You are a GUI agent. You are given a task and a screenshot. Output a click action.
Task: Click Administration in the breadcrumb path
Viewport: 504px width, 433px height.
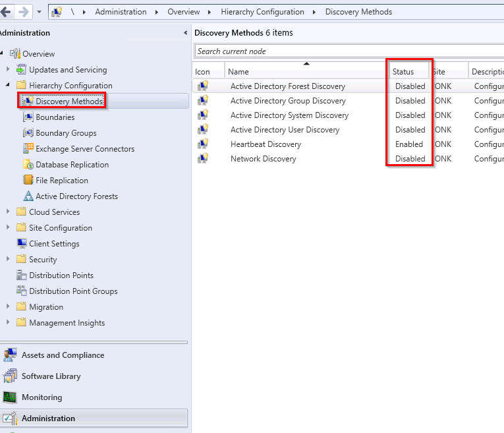(x=121, y=12)
